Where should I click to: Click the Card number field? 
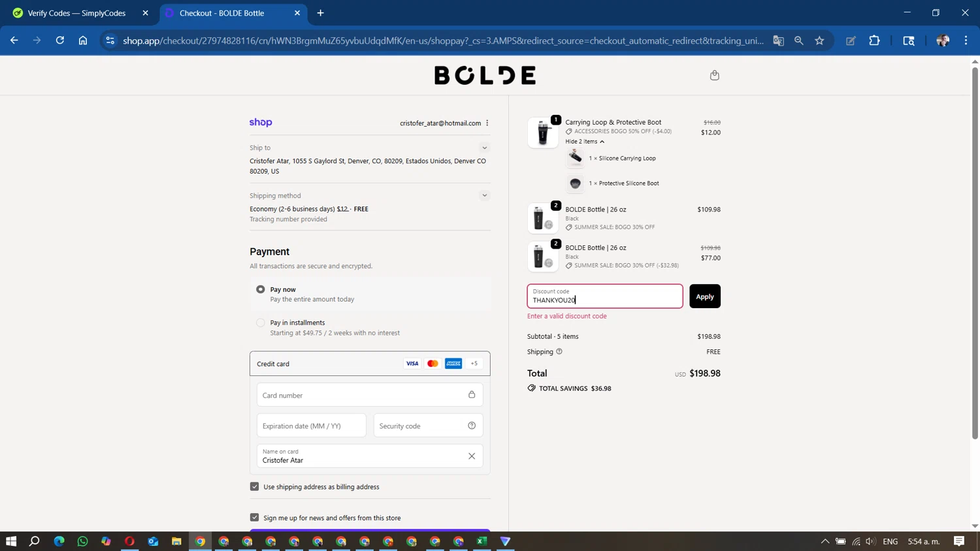pyautogui.click(x=370, y=395)
